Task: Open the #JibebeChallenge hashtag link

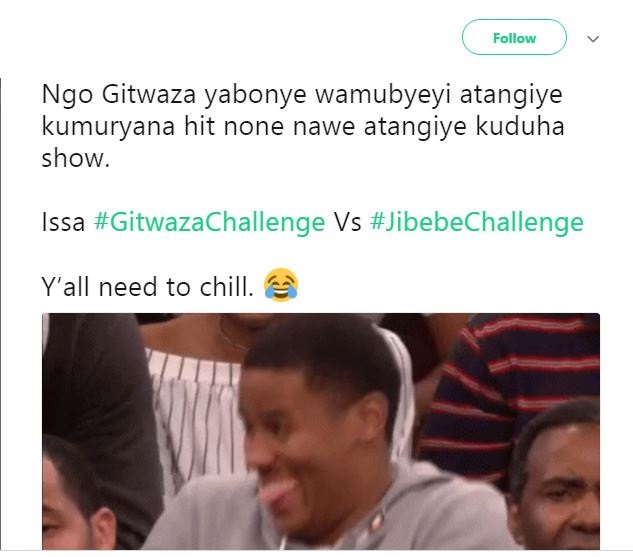Action: [477, 222]
